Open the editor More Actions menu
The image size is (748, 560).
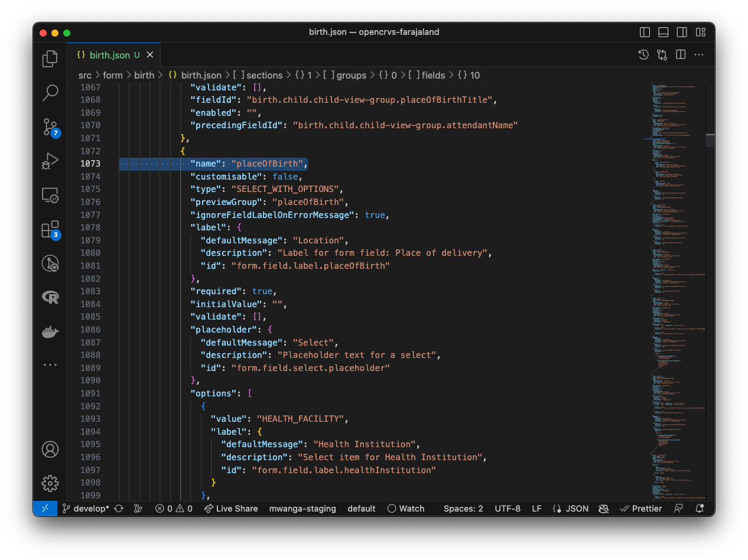point(699,55)
